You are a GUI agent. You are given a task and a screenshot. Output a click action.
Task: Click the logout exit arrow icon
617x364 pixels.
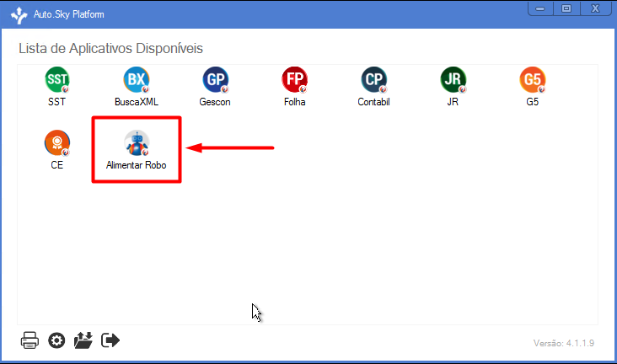pyautogui.click(x=110, y=340)
